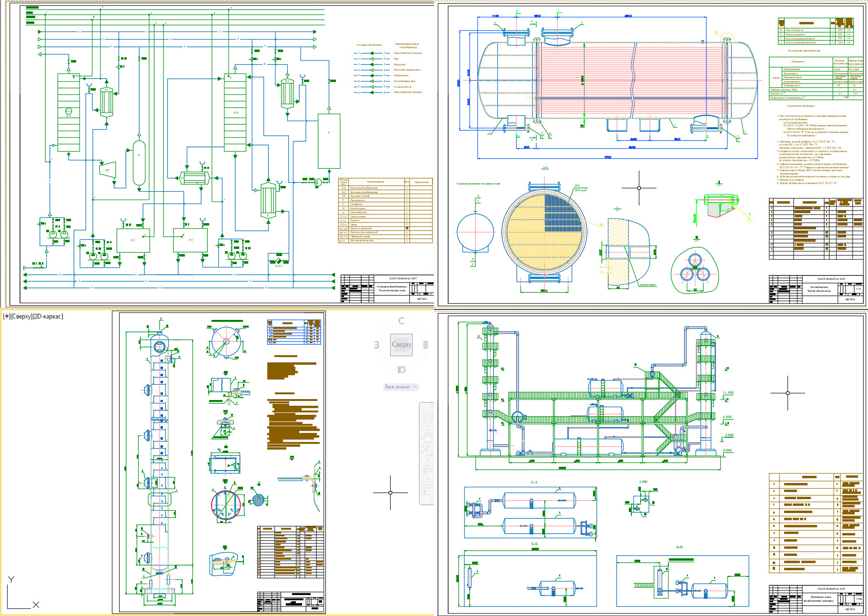Click the В-В section label
This screenshot has height=616, width=868.
click(x=679, y=547)
